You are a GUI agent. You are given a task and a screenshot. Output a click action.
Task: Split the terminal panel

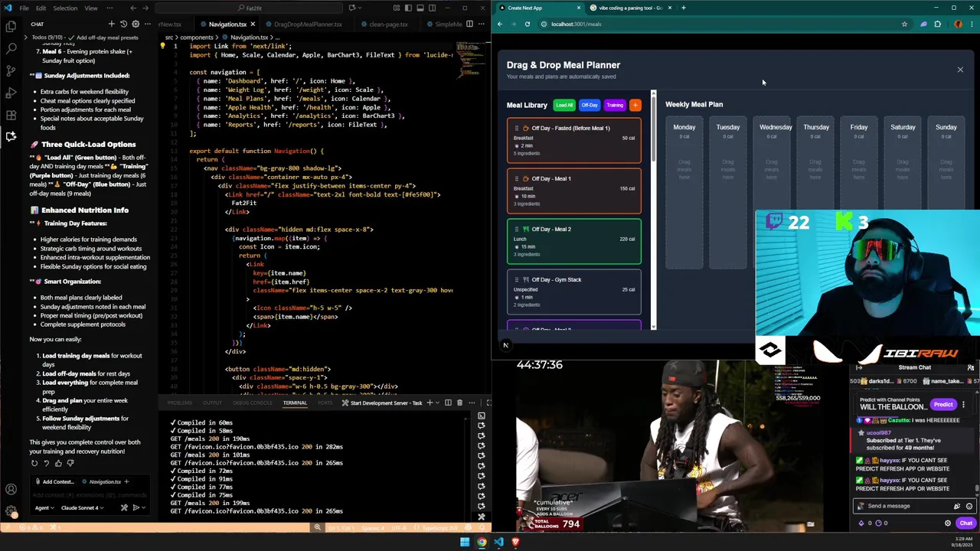pos(449,403)
